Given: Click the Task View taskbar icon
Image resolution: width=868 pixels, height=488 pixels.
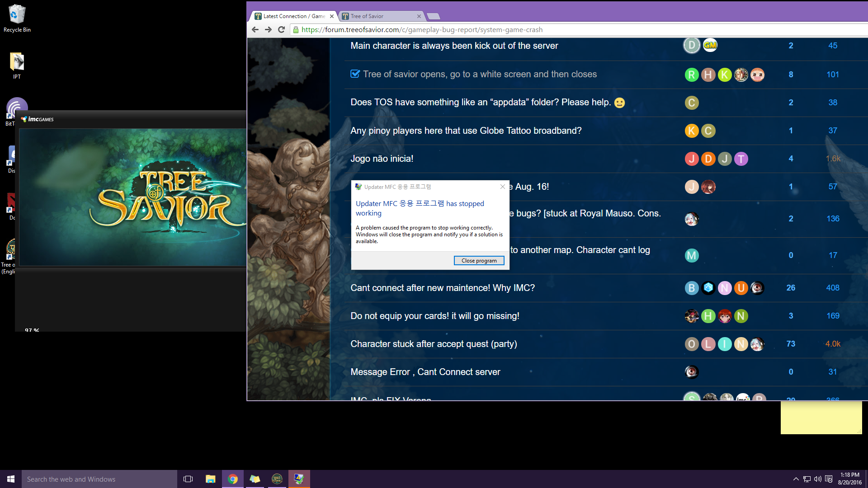Looking at the screenshot, I should [x=188, y=479].
